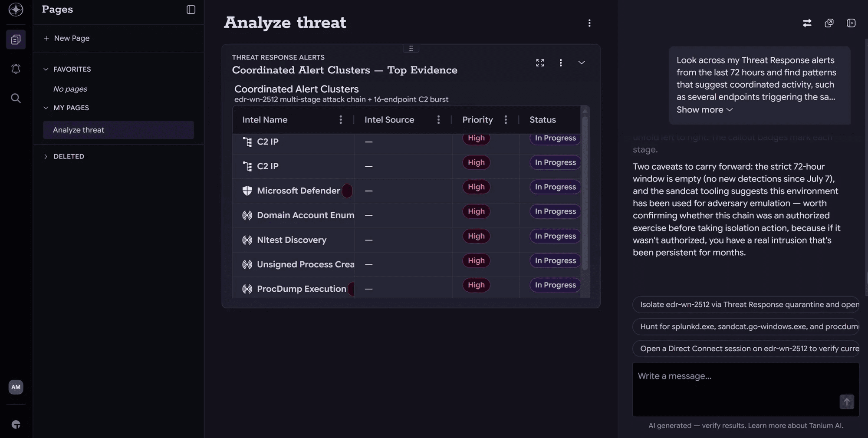Toggle the chat side panel icon

point(851,23)
